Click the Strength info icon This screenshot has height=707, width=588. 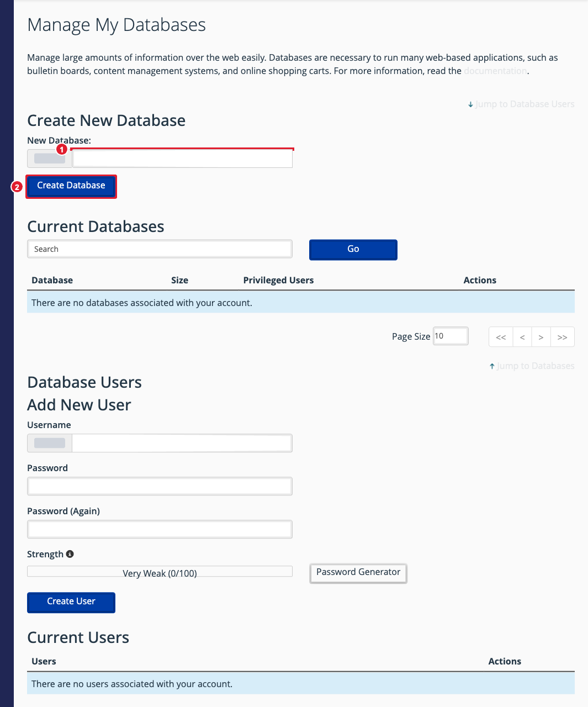(70, 554)
